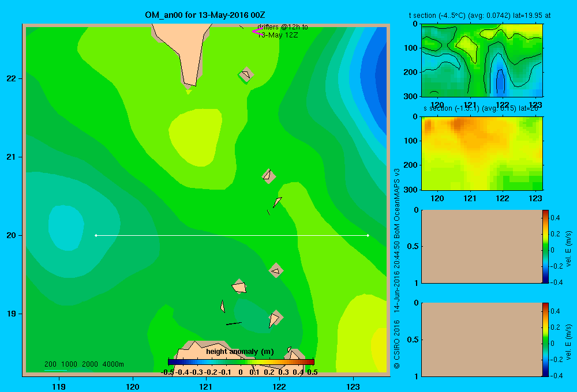Image resolution: width=577 pixels, height=392 pixels.
Task: Click the cyan low eddy near 119E 20N
Action: click(x=66, y=228)
